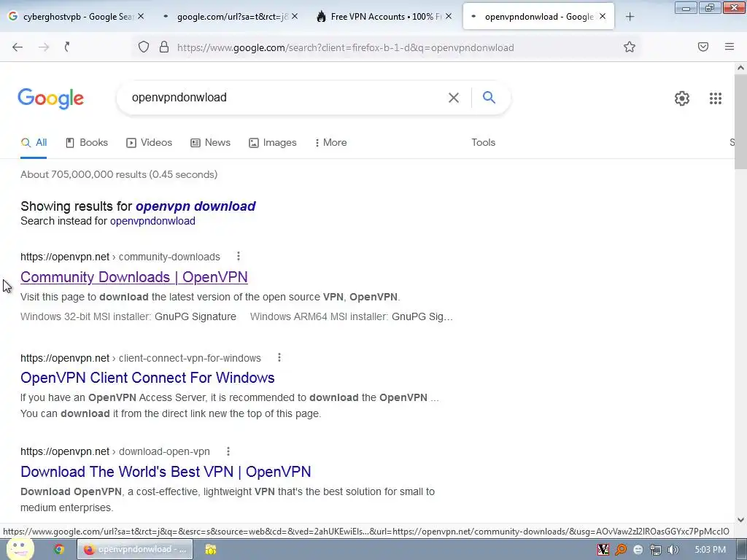Open OpenVPN Client Connect For Windows result
Image resolution: width=747 pixels, height=560 pixels.
tap(147, 378)
